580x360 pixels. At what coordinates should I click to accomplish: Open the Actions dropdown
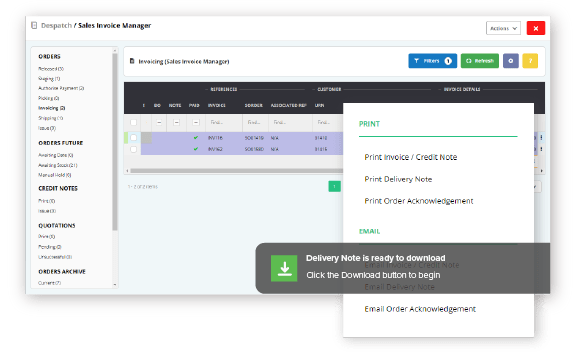pyautogui.click(x=503, y=28)
